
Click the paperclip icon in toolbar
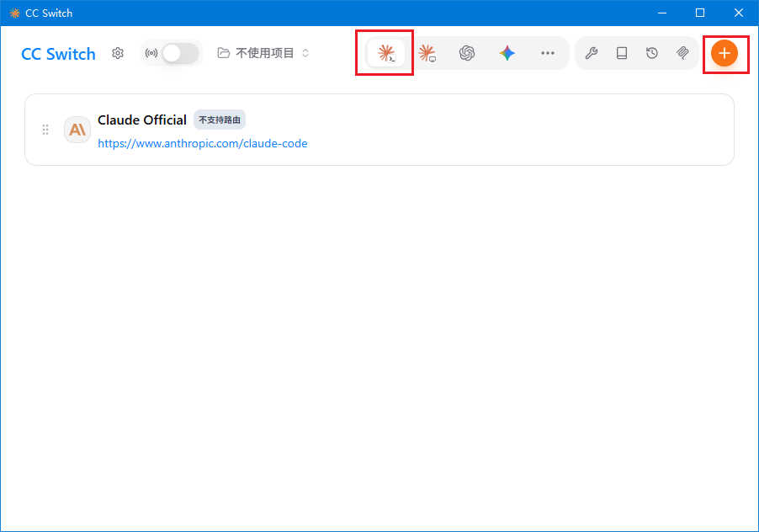(x=682, y=53)
